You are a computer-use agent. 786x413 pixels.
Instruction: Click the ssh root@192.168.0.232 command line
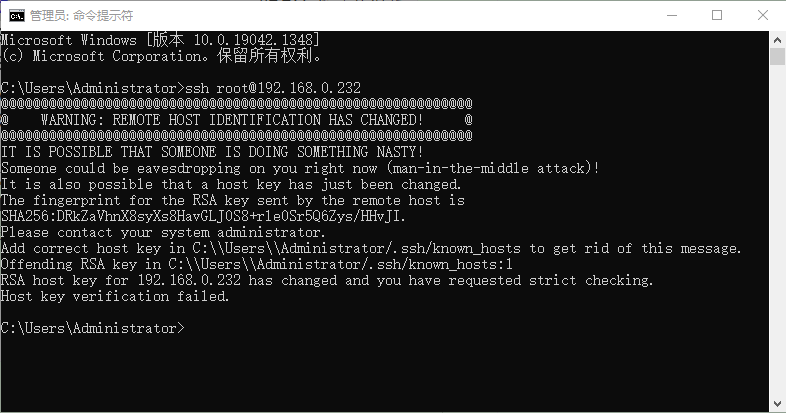[180, 88]
